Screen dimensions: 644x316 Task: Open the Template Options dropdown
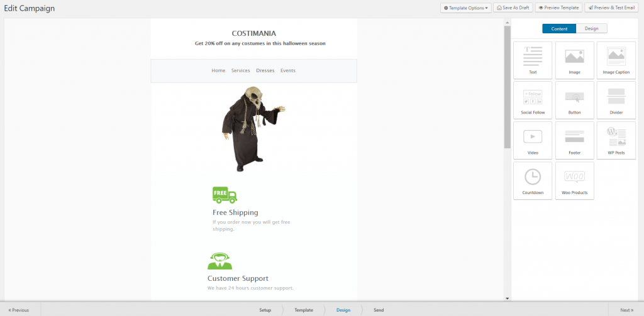pos(466,8)
